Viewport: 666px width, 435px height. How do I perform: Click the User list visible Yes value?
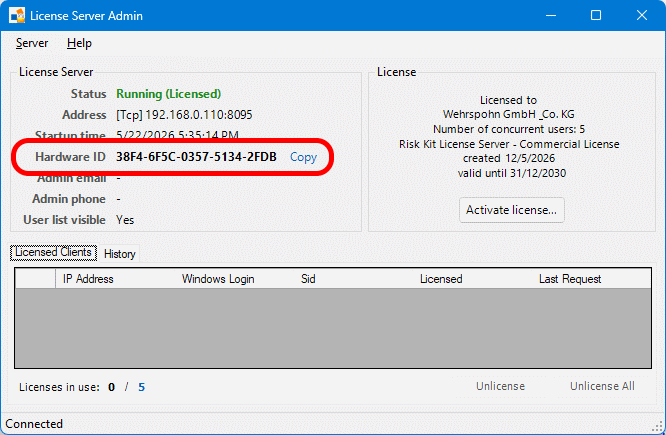125,220
